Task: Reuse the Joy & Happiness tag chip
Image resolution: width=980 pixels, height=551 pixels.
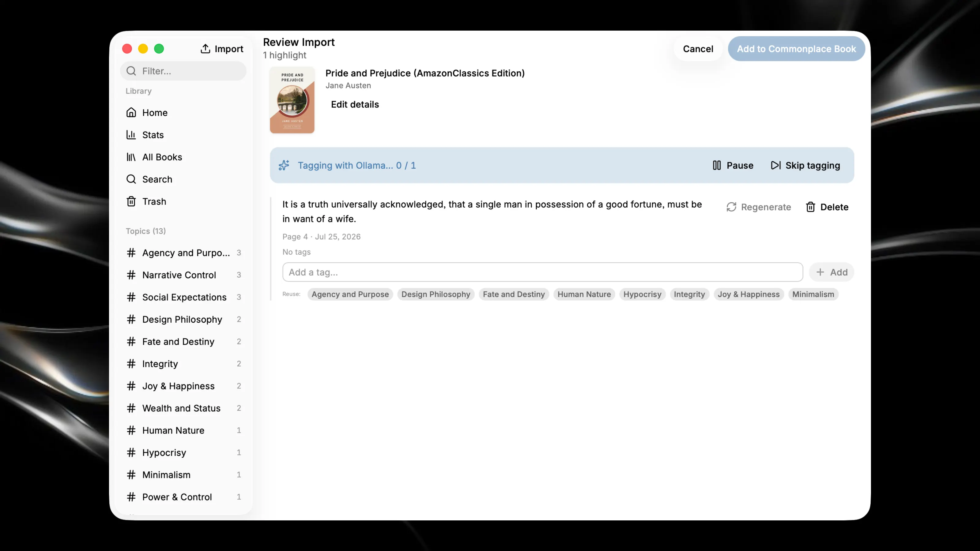Action: (x=749, y=294)
